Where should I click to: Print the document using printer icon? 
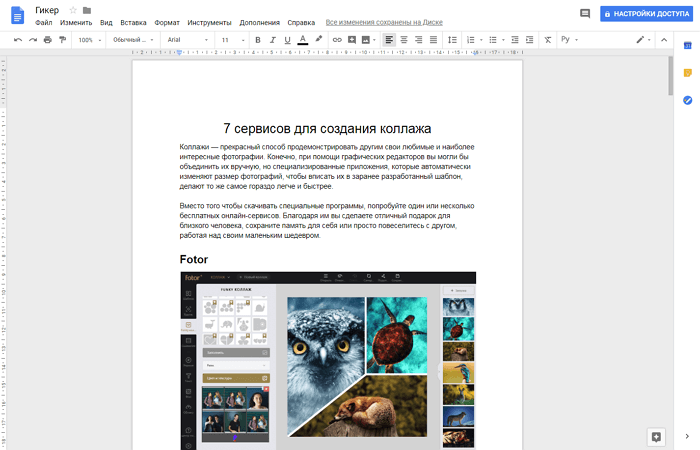47,40
